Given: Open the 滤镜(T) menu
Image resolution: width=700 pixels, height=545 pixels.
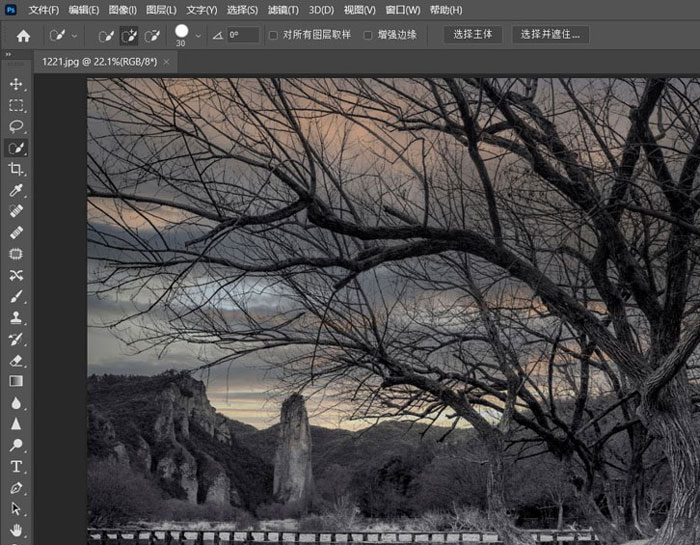Looking at the screenshot, I should point(283,10).
